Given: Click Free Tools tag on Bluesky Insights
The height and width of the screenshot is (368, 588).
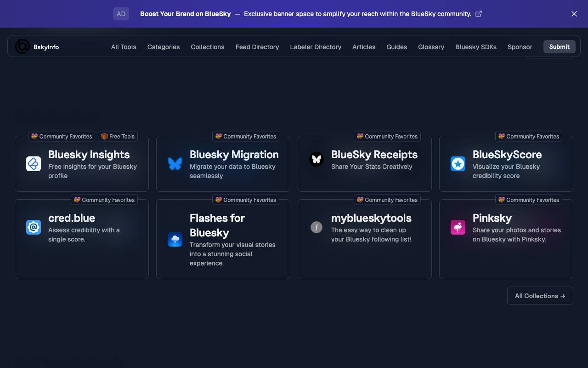Looking at the screenshot, I should click(x=119, y=136).
